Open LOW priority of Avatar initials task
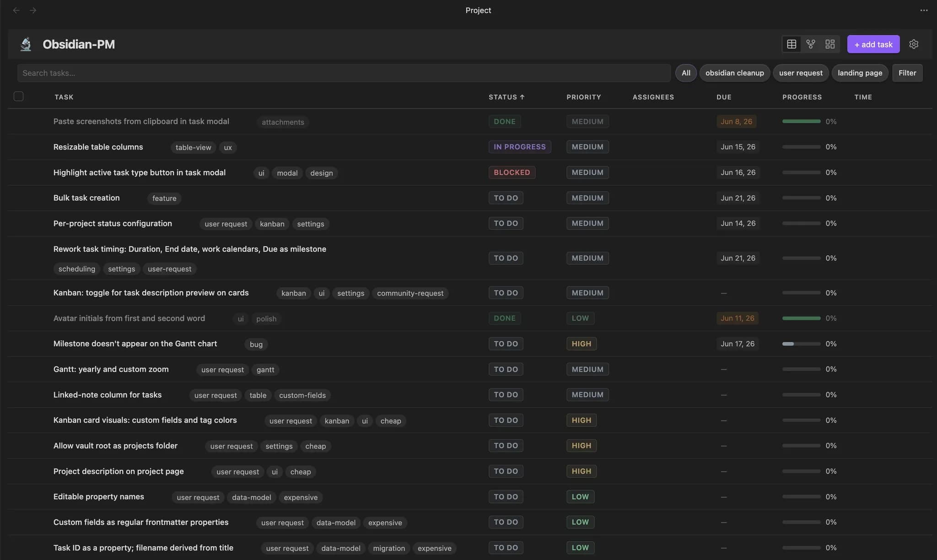The width and height of the screenshot is (937, 560). [x=580, y=318]
